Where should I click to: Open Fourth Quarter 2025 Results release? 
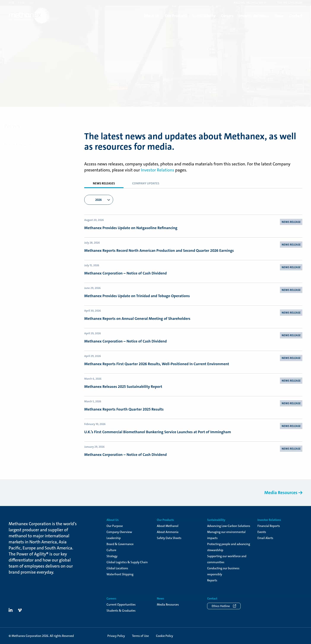(124, 409)
